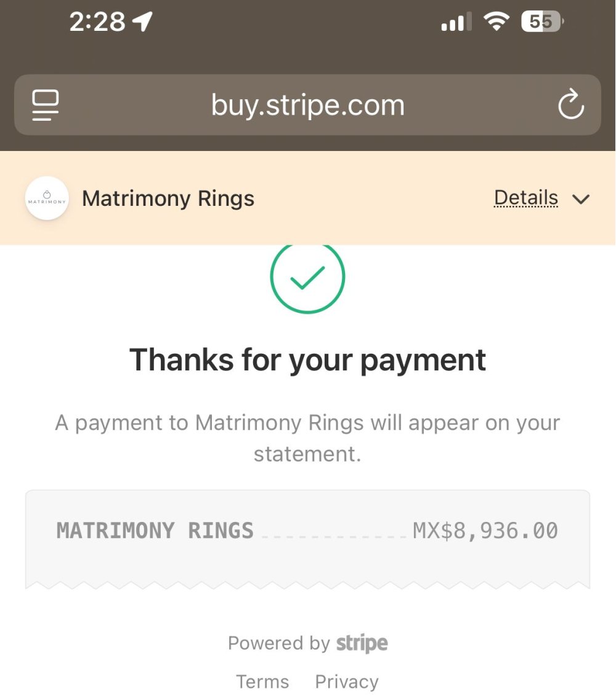Open the Privacy link
The image size is (616, 697).
[x=347, y=682]
